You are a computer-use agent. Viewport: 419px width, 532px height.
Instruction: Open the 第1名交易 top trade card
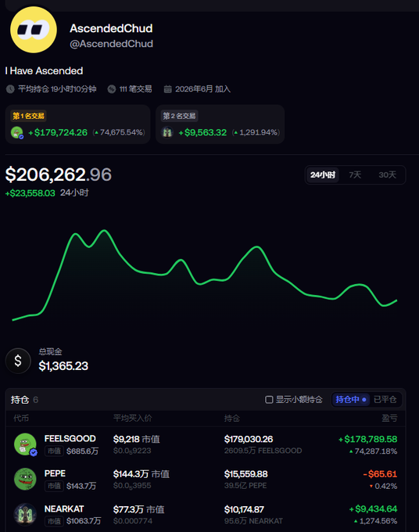coord(77,124)
